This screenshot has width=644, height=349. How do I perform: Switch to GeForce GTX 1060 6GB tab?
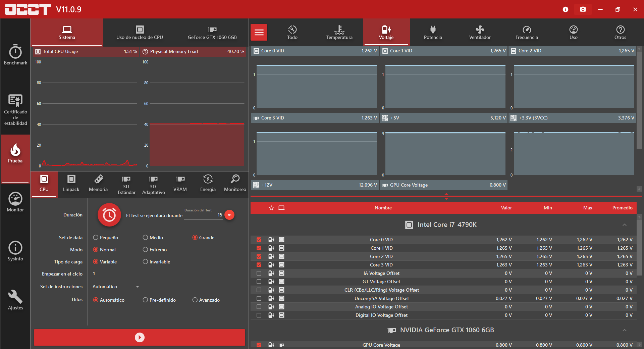pos(212,32)
